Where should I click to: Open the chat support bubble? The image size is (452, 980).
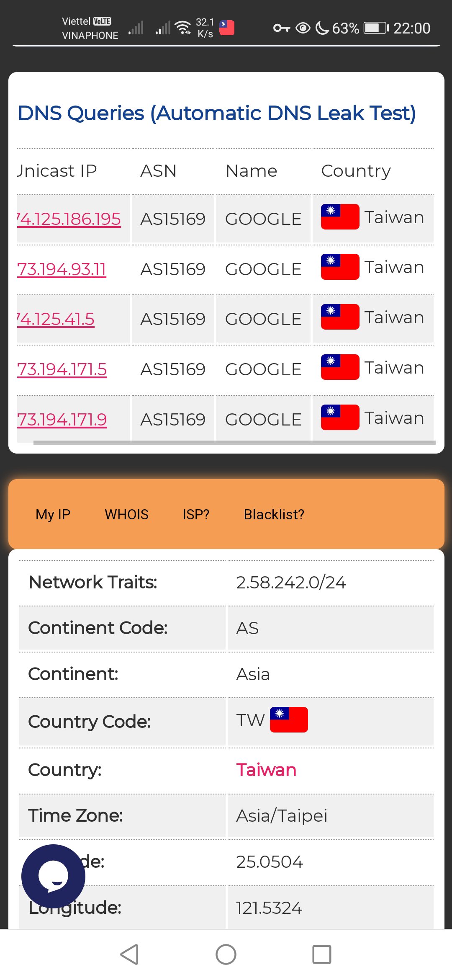(x=53, y=876)
